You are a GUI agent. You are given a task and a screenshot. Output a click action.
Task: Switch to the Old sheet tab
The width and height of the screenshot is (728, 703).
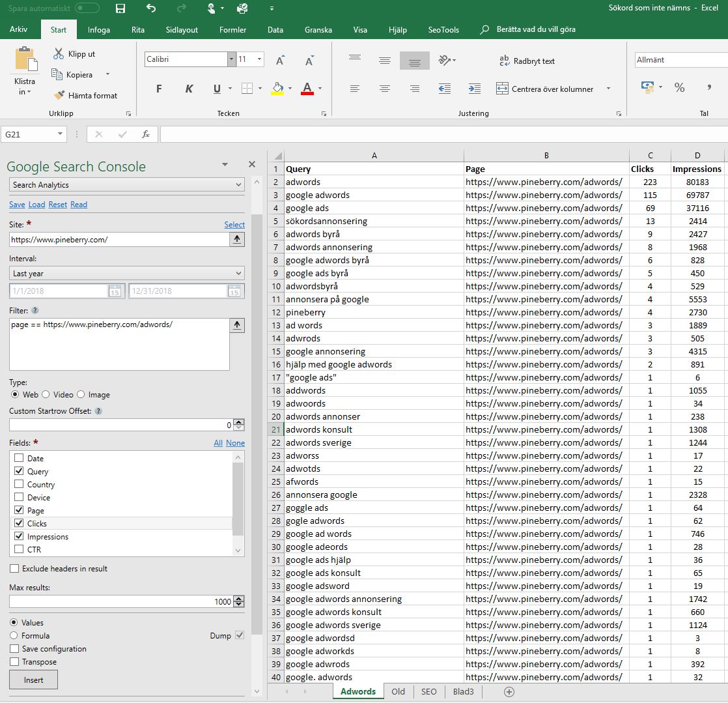pos(398,691)
